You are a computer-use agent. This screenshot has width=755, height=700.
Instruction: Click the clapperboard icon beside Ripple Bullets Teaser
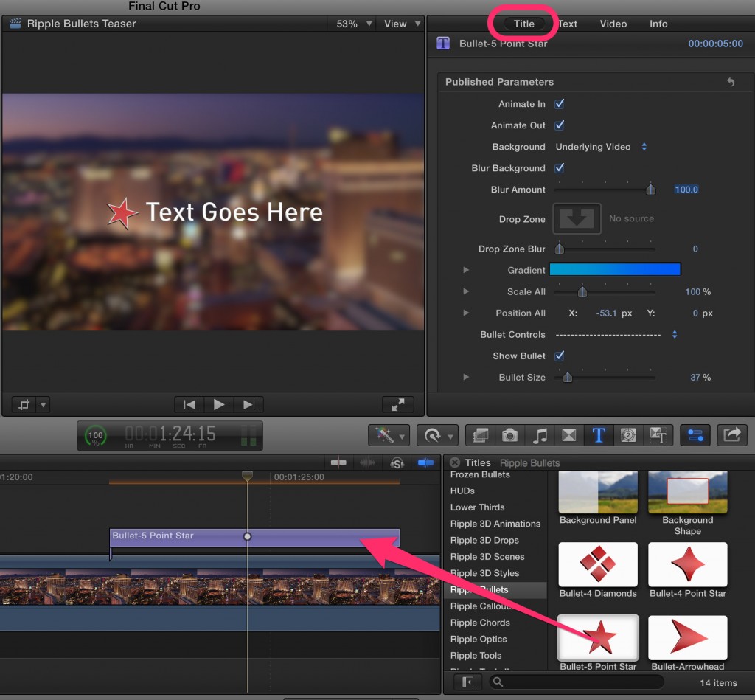15,24
